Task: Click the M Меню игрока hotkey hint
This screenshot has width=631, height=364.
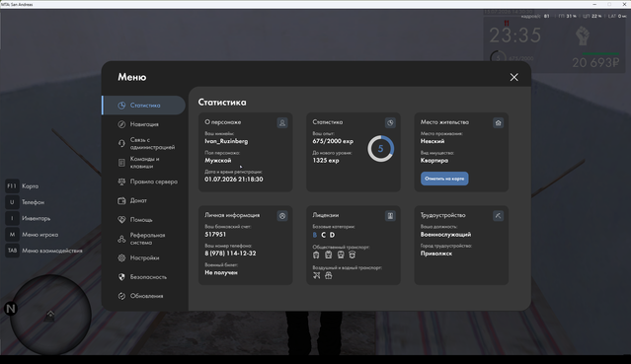Action: (x=32, y=235)
